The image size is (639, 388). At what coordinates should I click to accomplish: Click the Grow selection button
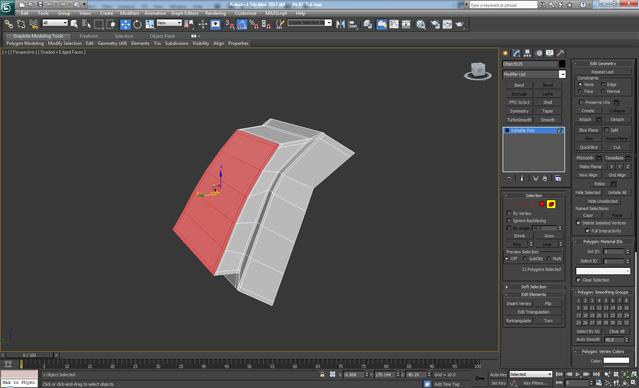(x=549, y=236)
